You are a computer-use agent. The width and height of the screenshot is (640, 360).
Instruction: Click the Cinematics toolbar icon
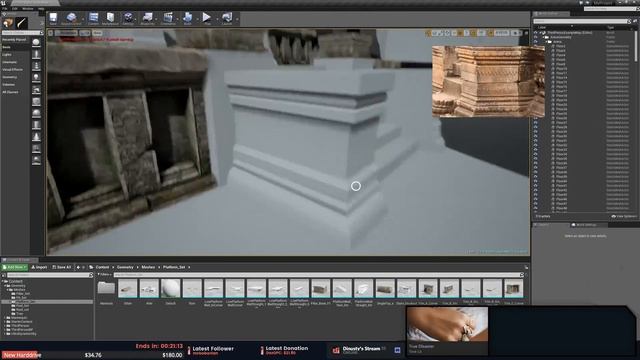(x=168, y=18)
